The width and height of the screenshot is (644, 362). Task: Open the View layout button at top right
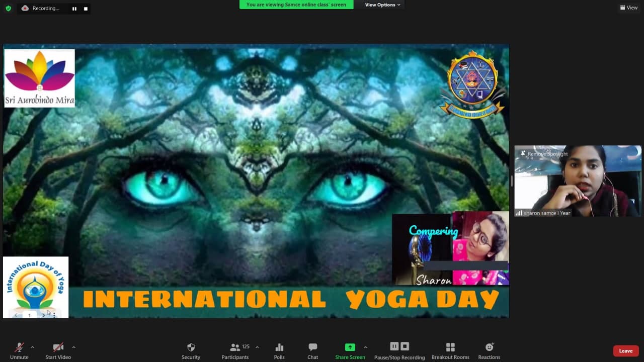click(x=629, y=8)
